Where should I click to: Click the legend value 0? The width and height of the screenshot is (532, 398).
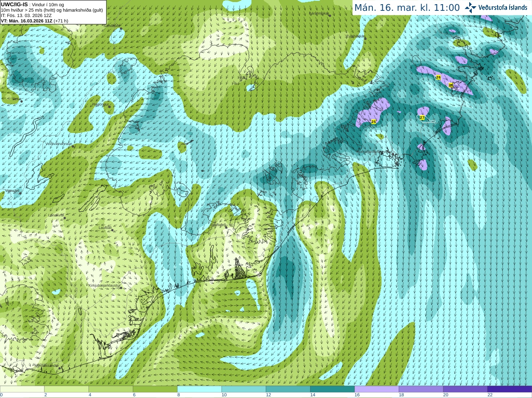point(1,395)
